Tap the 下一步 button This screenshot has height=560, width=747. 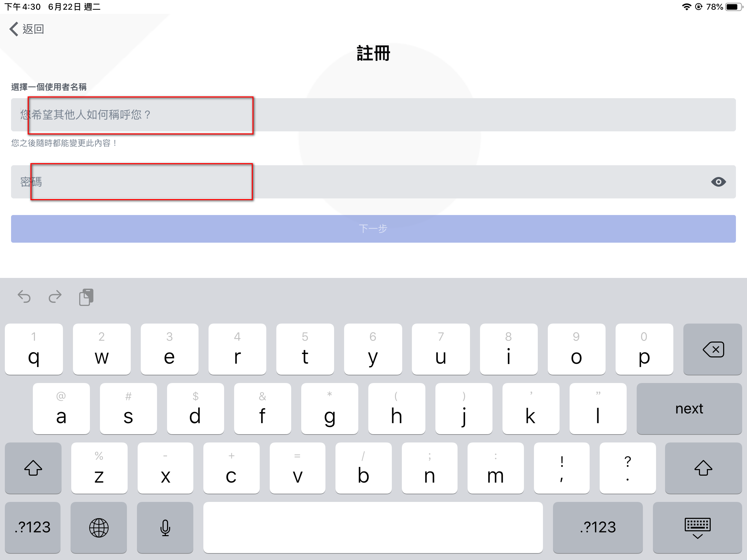coord(373,229)
